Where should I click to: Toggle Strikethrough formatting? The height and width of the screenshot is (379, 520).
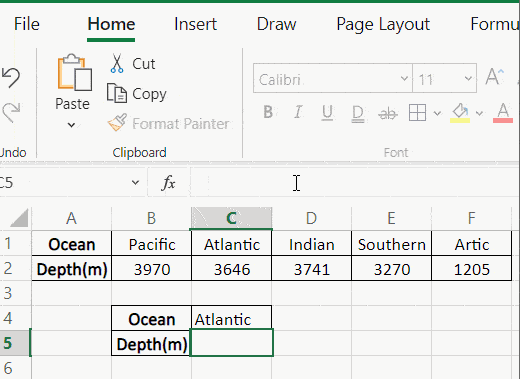pos(388,114)
